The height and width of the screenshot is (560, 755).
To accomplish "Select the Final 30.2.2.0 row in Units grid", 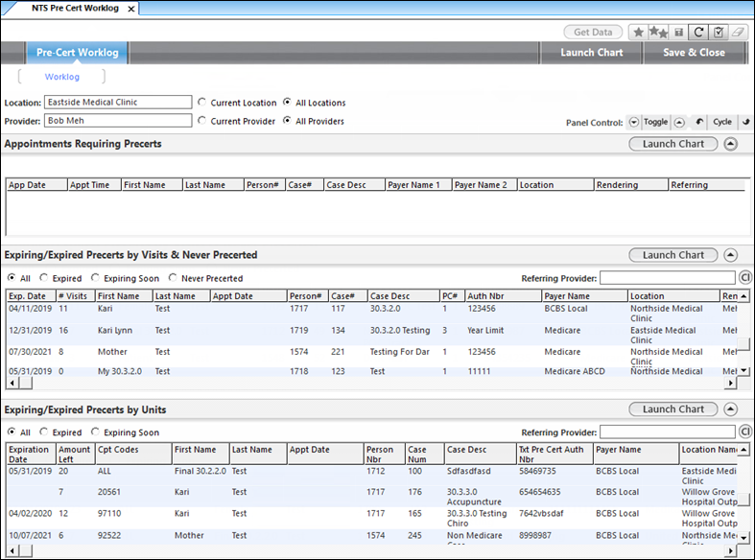I will tap(371, 476).
